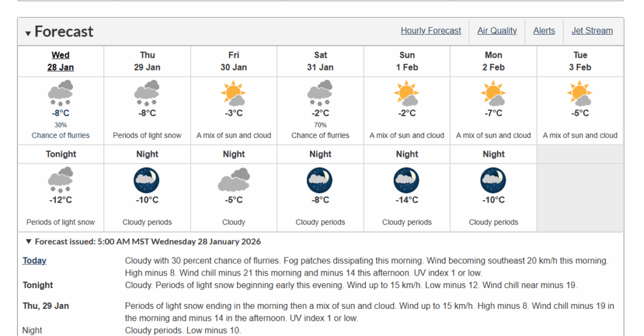
Task: Open the Jet Stream link
Action: 592,30
